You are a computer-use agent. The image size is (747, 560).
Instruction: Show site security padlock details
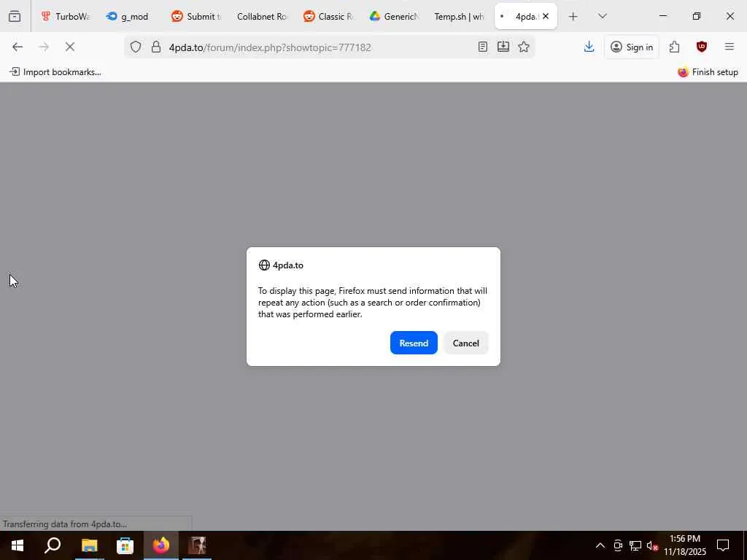(x=156, y=47)
